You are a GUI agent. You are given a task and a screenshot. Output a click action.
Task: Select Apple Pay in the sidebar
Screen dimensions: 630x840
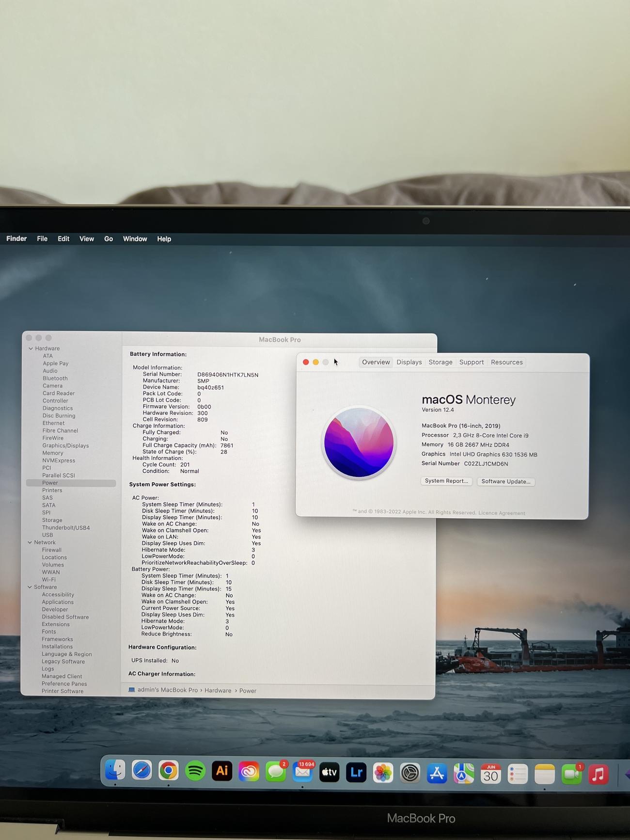pos(56,363)
